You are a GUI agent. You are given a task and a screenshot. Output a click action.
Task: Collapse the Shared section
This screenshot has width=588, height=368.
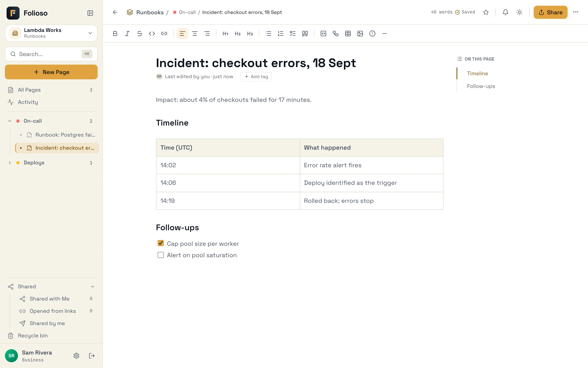(92, 286)
